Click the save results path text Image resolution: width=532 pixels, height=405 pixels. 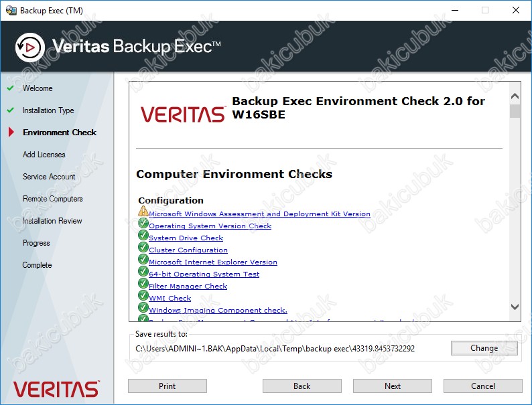point(275,348)
